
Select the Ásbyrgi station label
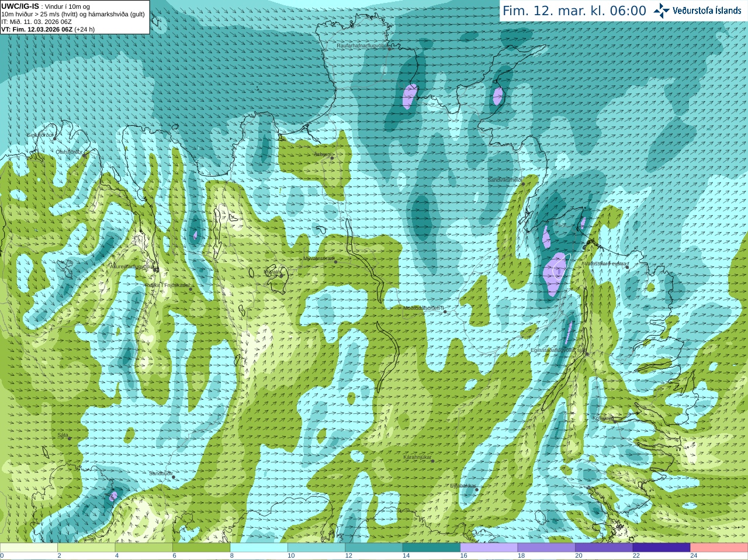click(321, 154)
